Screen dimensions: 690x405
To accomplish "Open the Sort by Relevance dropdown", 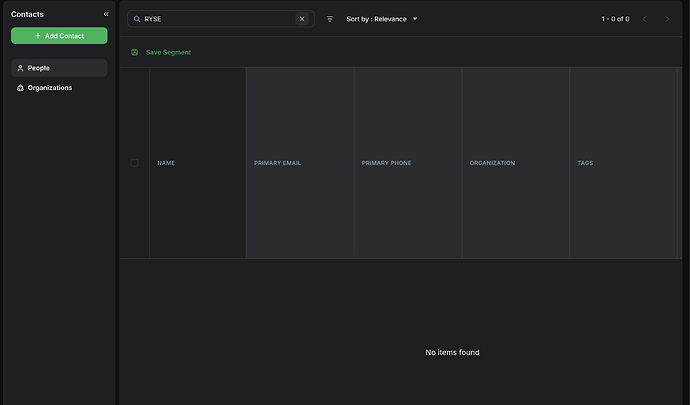I will pyautogui.click(x=382, y=19).
